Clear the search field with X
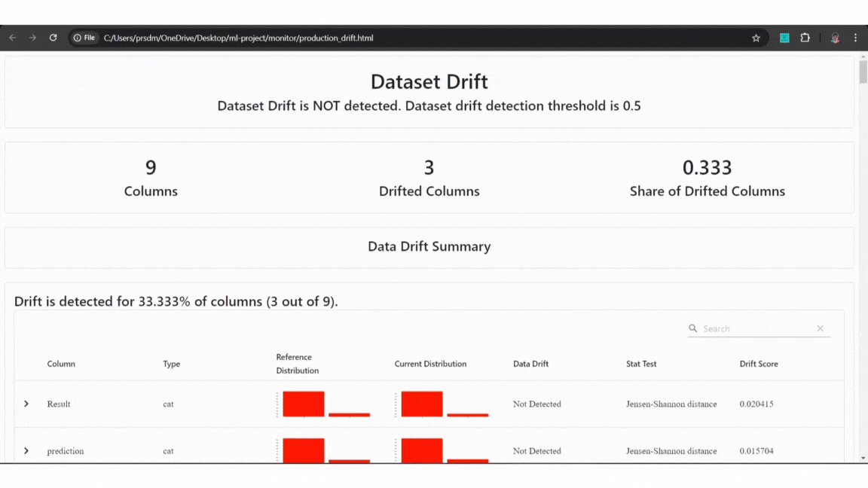The height and width of the screenshot is (488, 868). click(x=820, y=328)
